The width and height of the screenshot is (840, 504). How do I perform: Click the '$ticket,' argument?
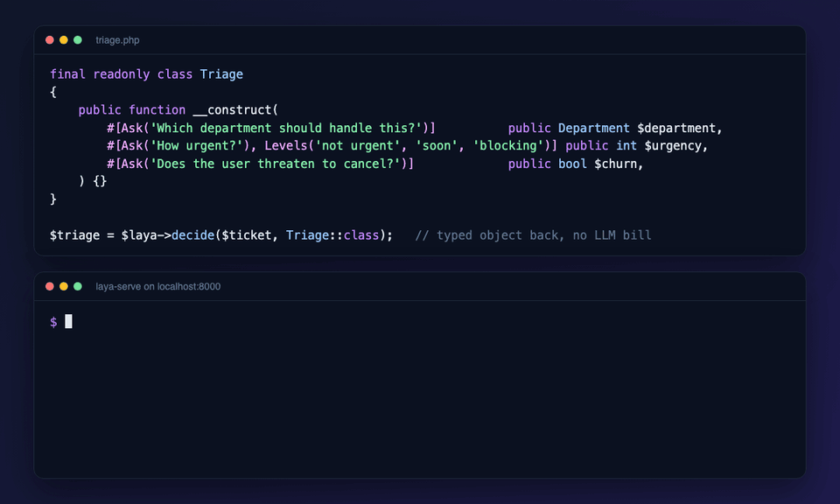click(250, 235)
